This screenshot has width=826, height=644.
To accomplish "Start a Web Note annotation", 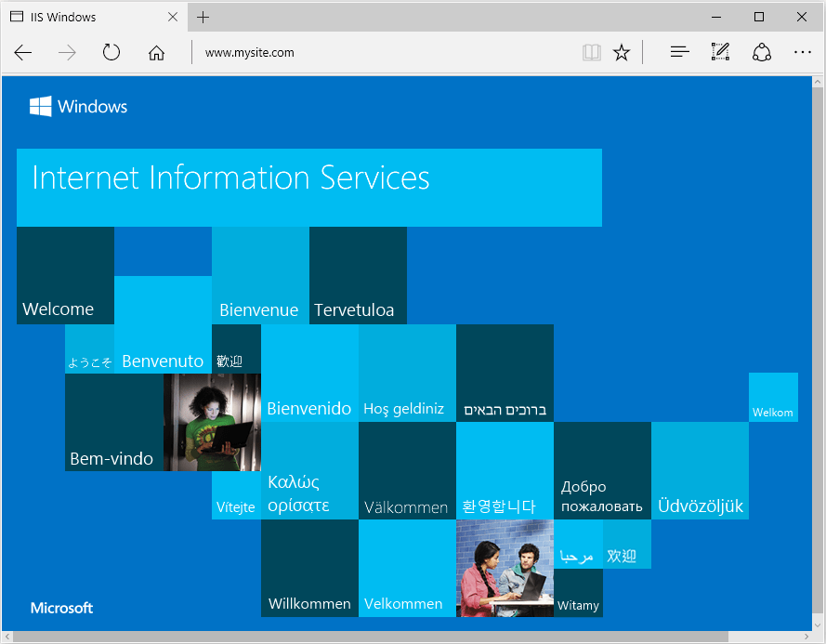I will (720, 52).
